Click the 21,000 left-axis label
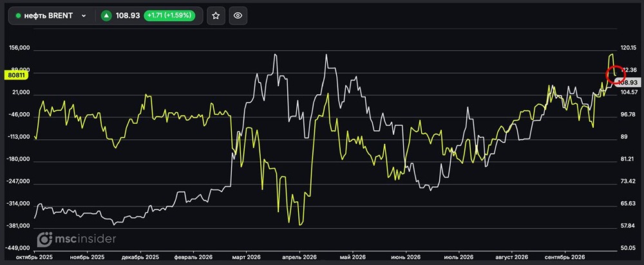This screenshot has height=265, width=644. [x=20, y=93]
